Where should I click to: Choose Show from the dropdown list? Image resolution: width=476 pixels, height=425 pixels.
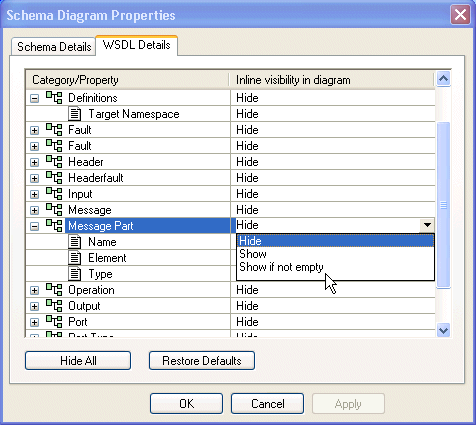click(335, 254)
